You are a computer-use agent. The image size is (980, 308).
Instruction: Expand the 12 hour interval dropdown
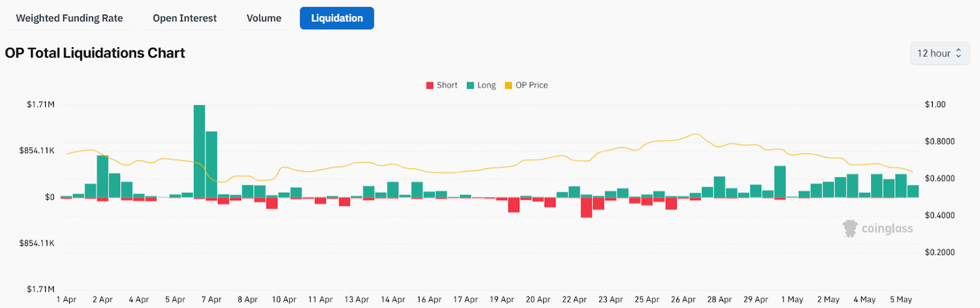tap(939, 53)
